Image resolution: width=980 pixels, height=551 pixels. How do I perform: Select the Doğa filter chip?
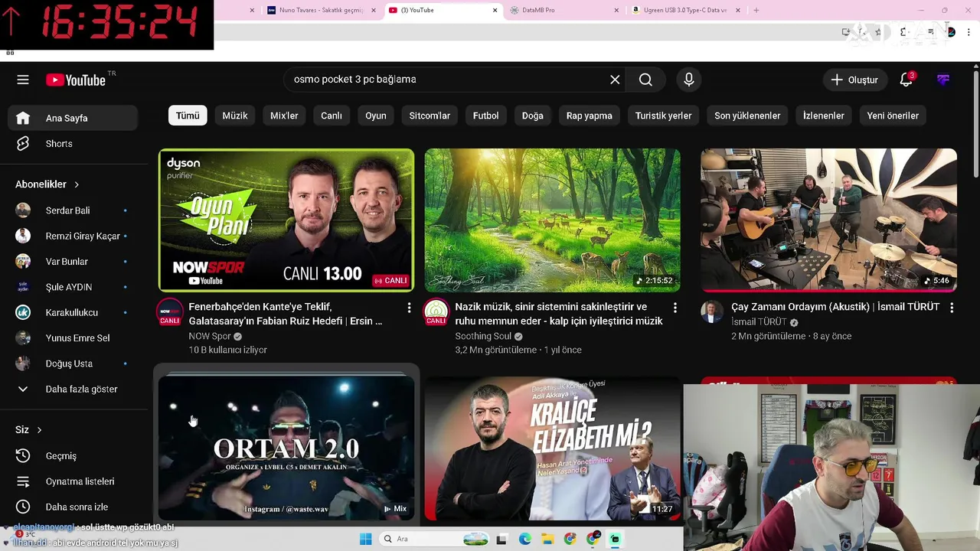tap(533, 116)
